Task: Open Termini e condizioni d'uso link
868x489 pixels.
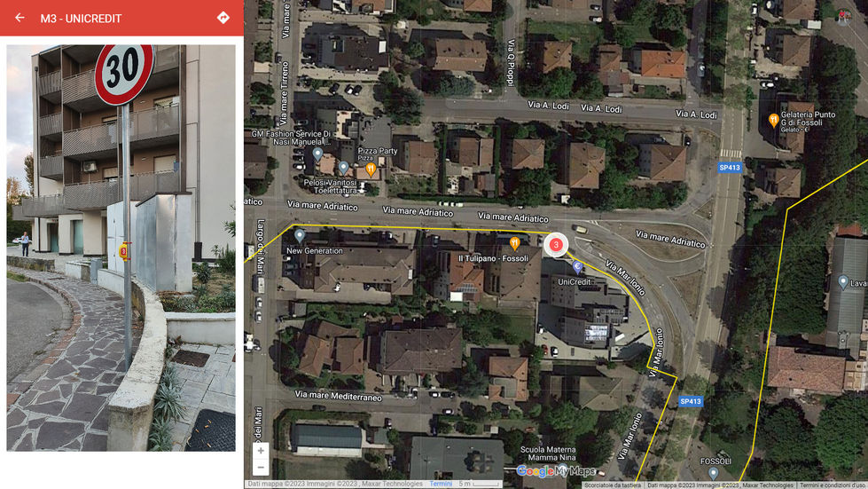Action: (x=832, y=485)
